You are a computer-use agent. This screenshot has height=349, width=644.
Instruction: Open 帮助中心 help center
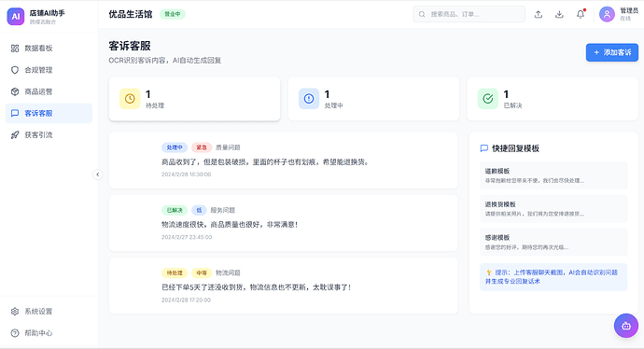coord(49,333)
